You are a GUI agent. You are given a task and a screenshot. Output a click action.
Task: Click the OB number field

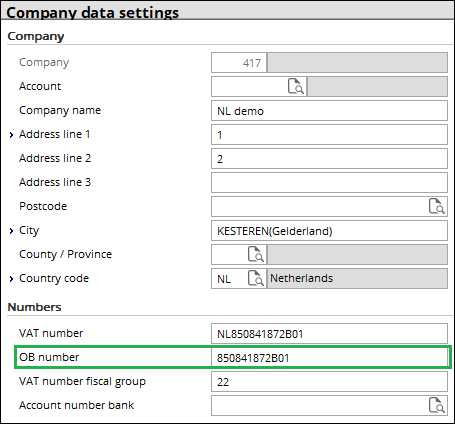[329, 357]
